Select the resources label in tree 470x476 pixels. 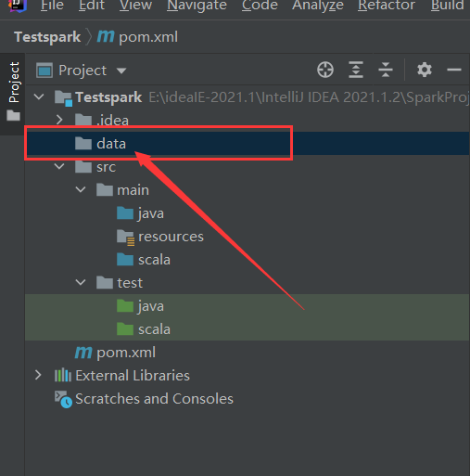171,237
